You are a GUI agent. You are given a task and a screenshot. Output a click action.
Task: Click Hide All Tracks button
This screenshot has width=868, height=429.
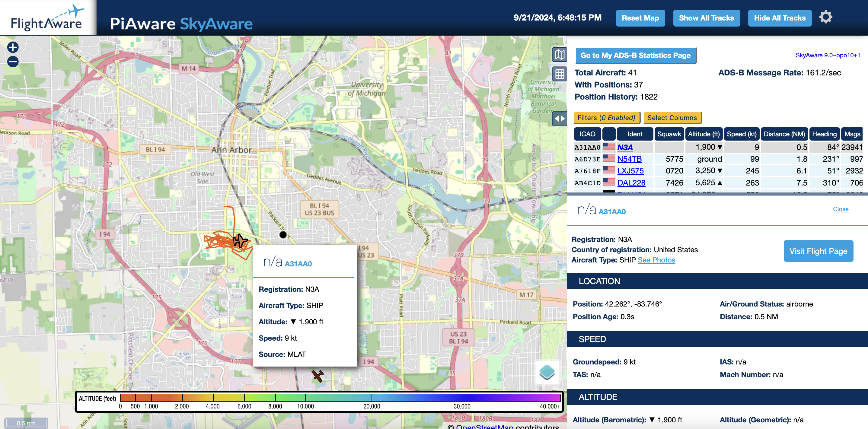779,18
